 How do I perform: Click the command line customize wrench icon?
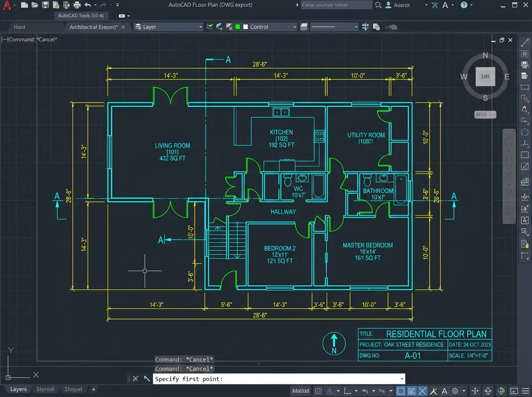[x=147, y=379]
